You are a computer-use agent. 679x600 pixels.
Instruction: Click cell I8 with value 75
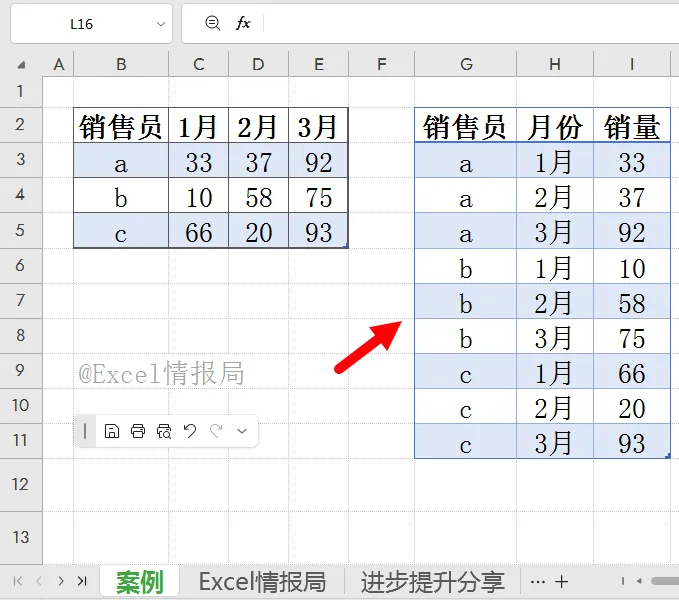click(x=632, y=336)
